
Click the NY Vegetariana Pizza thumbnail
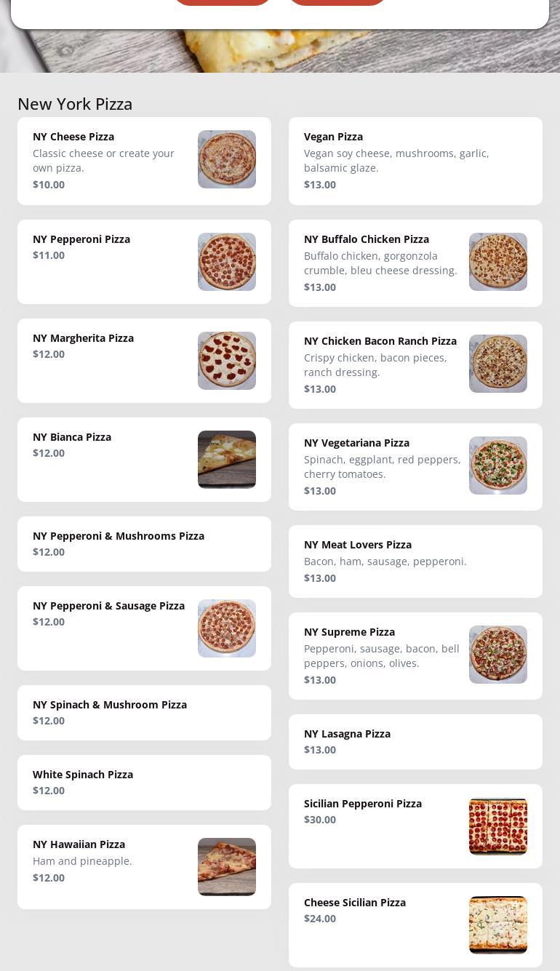(498, 465)
